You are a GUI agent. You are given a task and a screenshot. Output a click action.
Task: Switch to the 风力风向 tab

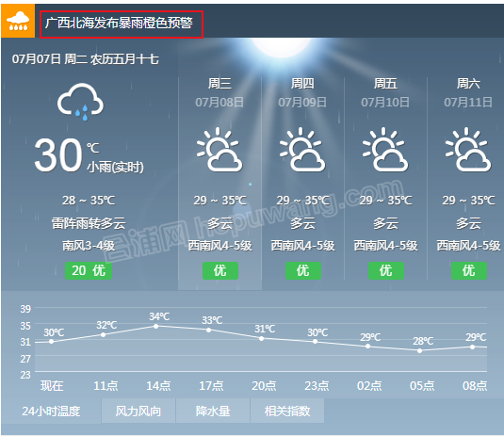[138, 411]
